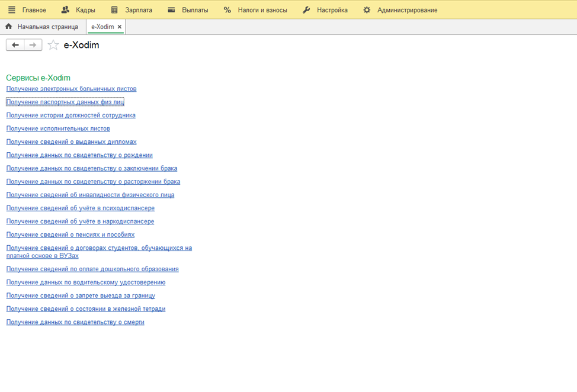Open Получение данных по водительскому удостоверению
This screenshot has height=392, width=577.
[x=86, y=282]
